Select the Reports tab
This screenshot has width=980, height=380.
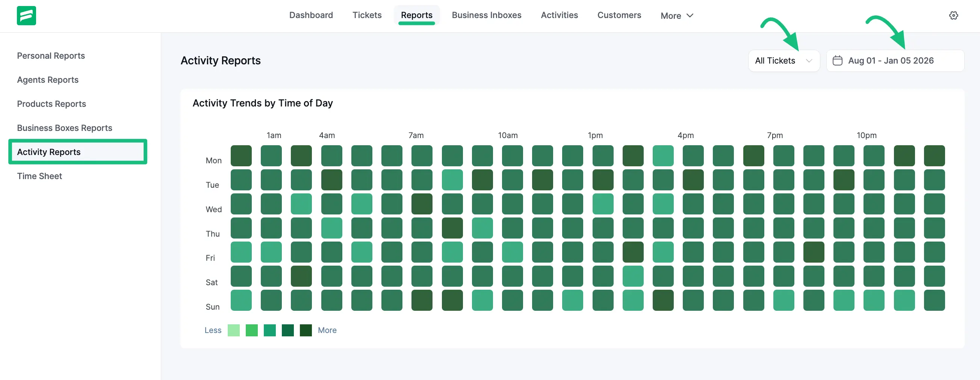417,15
